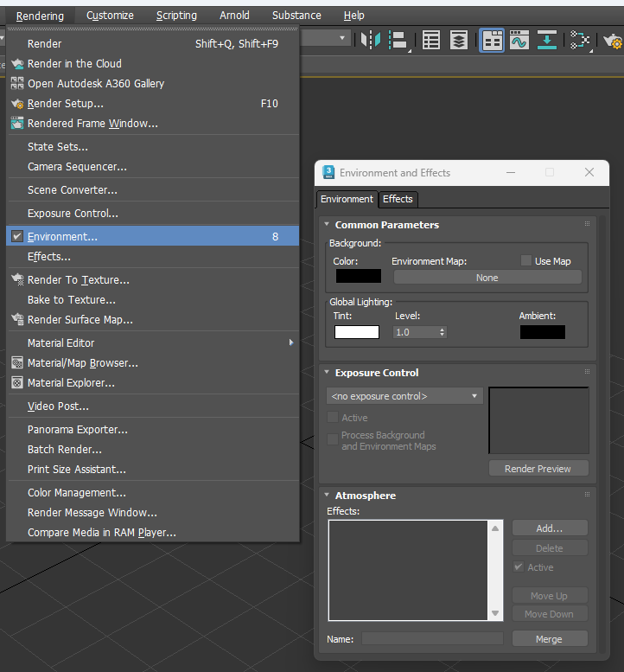Open the Layer Explorer toolbar icon
Image resolution: width=624 pixels, height=672 pixels.
coord(458,41)
